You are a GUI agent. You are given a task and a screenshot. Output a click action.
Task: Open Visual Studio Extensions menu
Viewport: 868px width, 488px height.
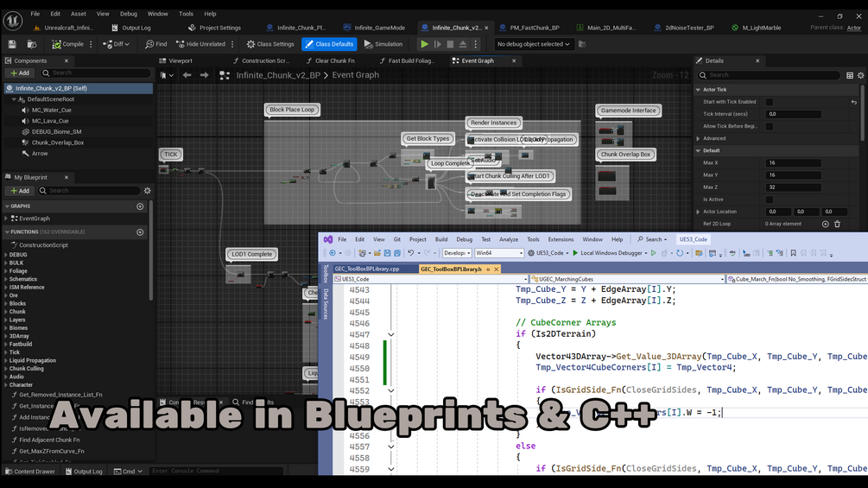click(561, 239)
